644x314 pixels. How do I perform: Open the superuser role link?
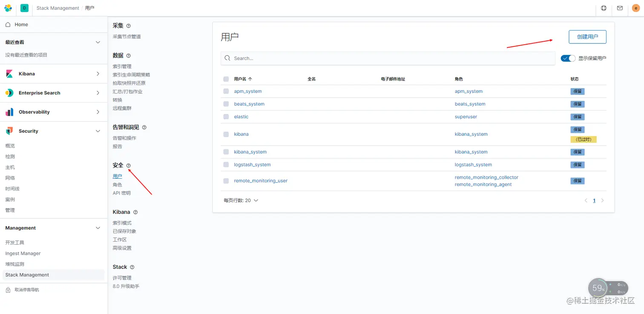click(x=466, y=117)
